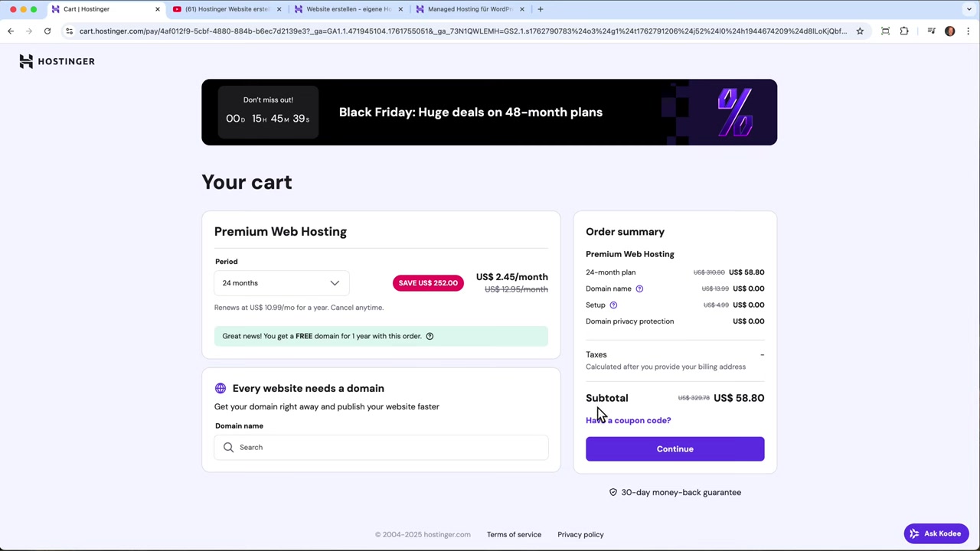Viewport: 980px width, 551px height.
Task: Open the Privacy policy link
Action: 580,535
